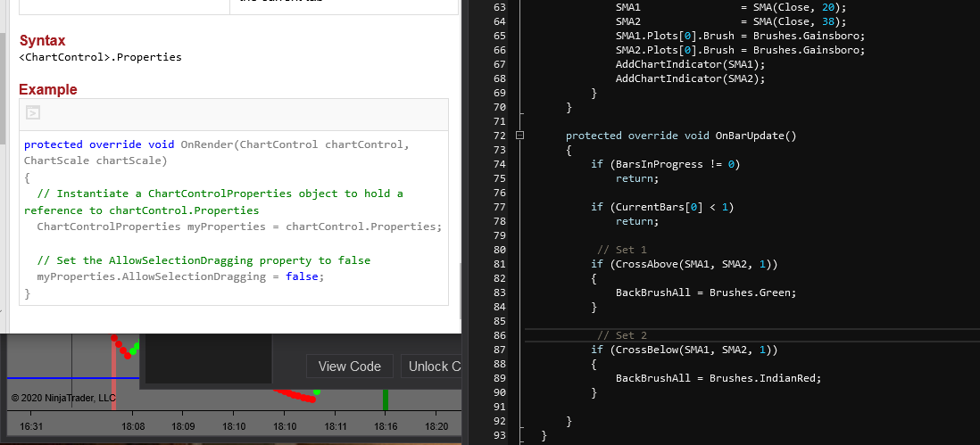Screen dimensions: 980x445
Task: Click the return statement on line 75
Action: click(x=637, y=178)
